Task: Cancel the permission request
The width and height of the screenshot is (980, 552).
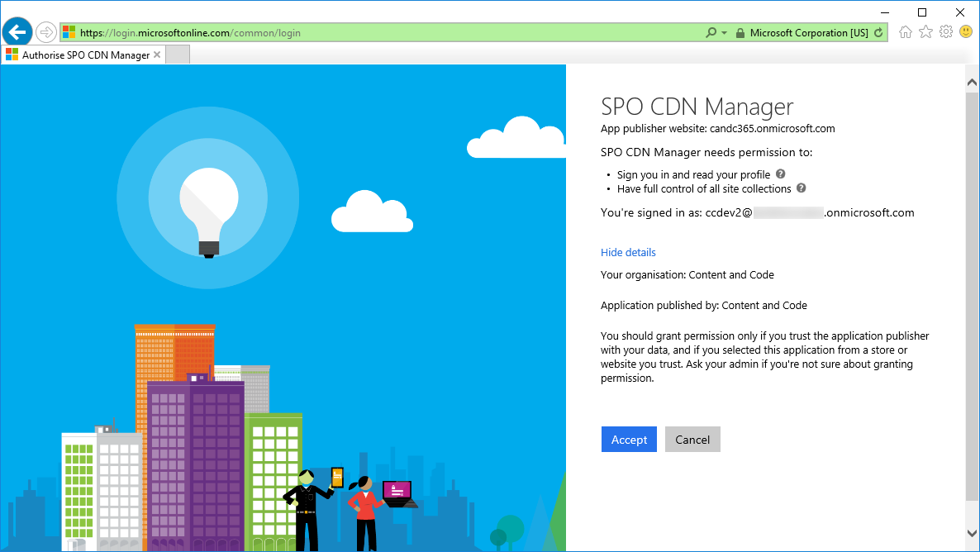Action: [692, 440]
